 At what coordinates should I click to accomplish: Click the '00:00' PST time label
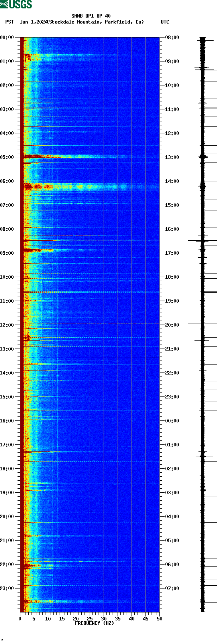point(7,38)
